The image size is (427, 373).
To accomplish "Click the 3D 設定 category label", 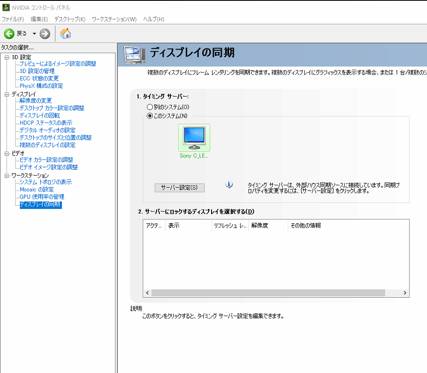I will coord(21,57).
